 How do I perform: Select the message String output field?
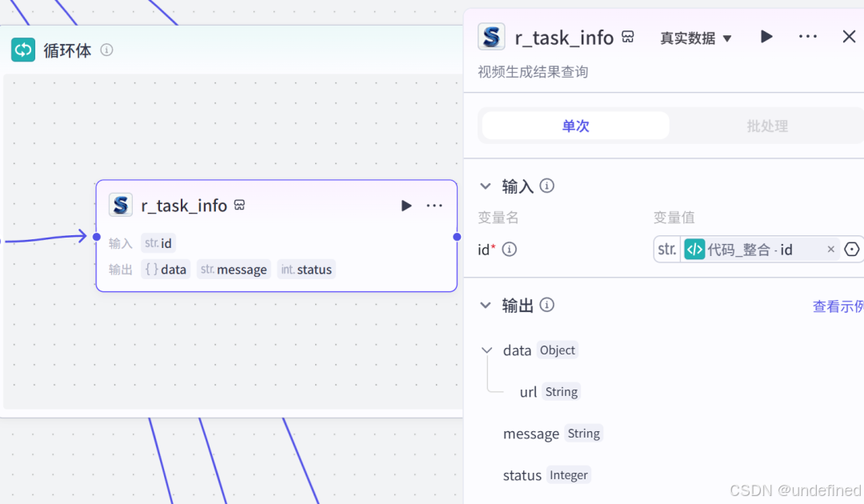coord(553,434)
